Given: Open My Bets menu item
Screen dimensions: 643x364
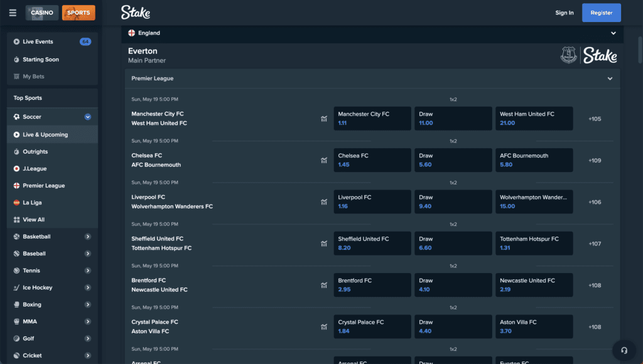Looking at the screenshot, I should 53,76.
